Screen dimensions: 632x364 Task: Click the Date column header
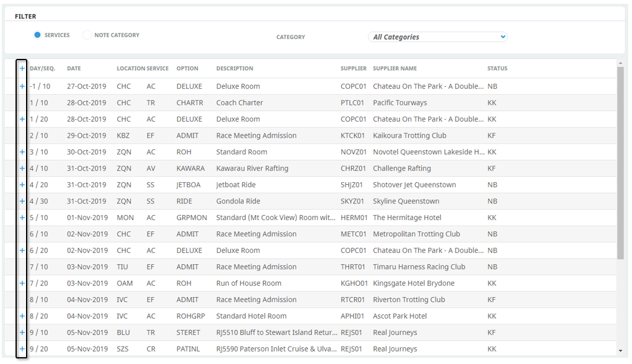pyautogui.click(x=74, y=69)
